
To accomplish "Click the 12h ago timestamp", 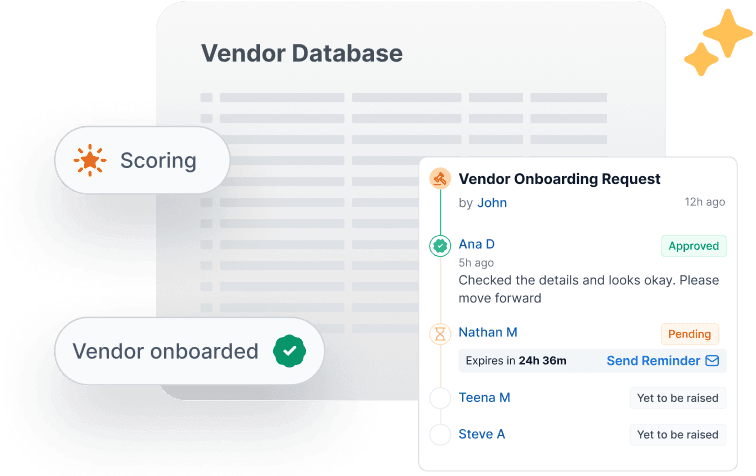I will pos(704,202).
